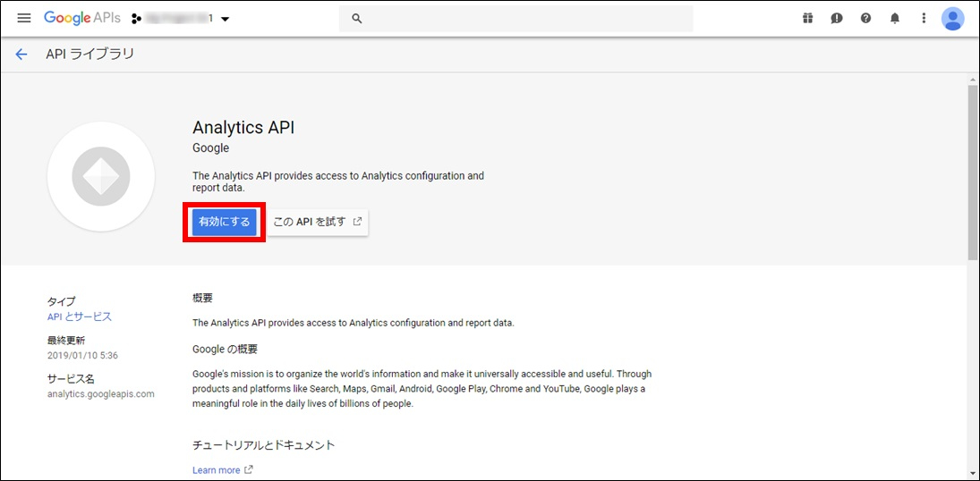Focus the top search field
Viewport: 980px width, 481px height.
[x=516, y=19]
